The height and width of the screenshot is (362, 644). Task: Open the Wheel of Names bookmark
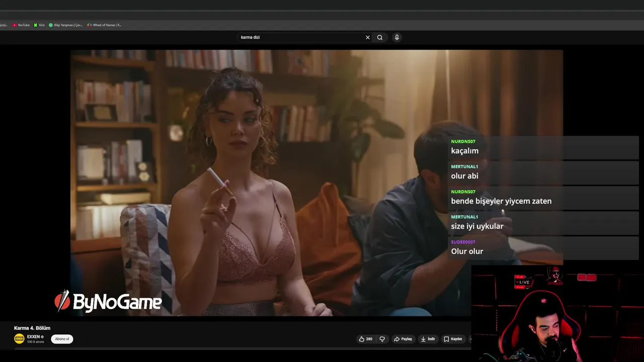pyautogui.click(x=105, y=25)
